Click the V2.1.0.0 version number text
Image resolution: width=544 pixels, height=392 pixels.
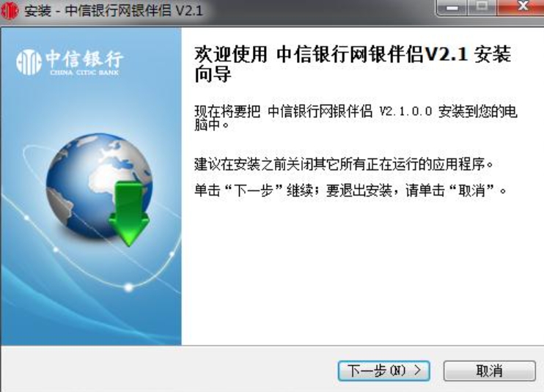click(x=405, y=111)
